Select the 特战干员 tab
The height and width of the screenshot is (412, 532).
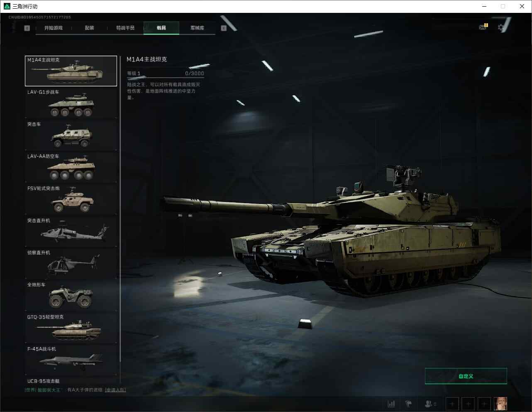click(125, 28)
